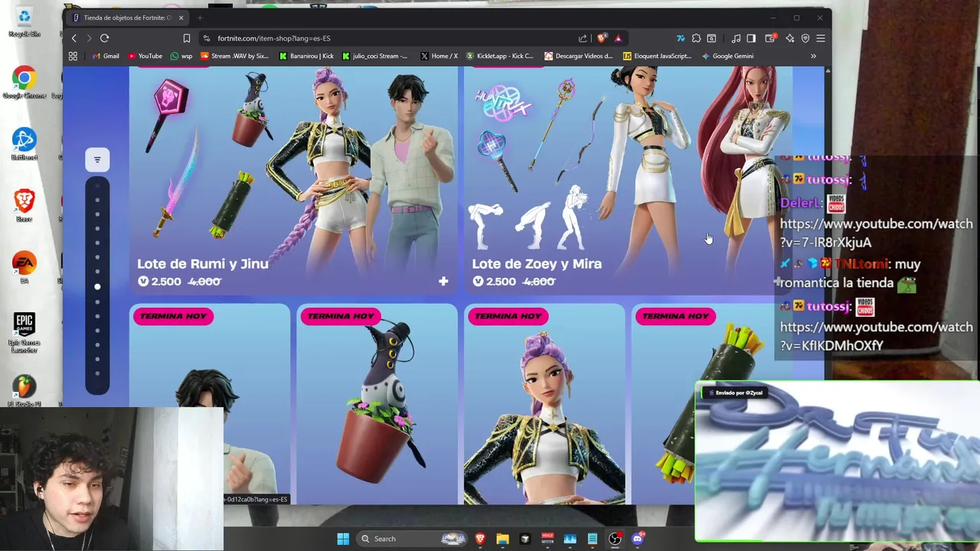This screenshot has width=980, height=551.
Task: Open the Brave Wallet icon
Action: [x=770, y=38]
